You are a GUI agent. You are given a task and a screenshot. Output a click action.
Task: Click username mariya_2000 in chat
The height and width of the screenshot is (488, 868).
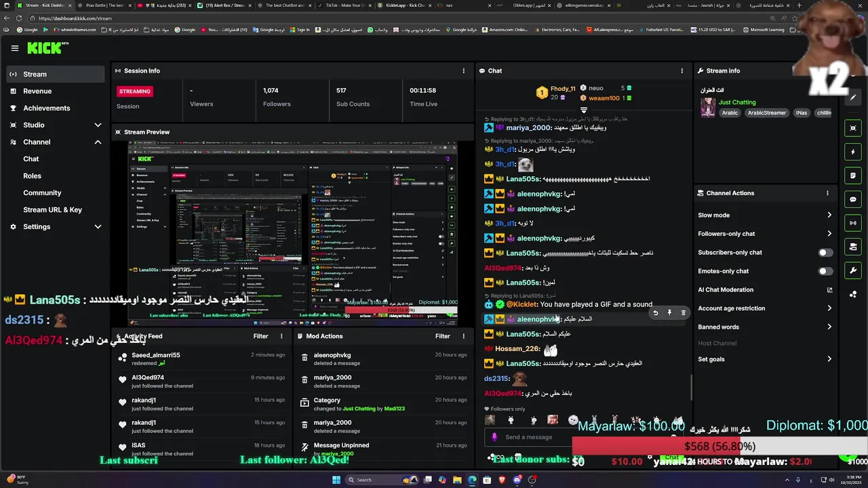coord(527,128)
